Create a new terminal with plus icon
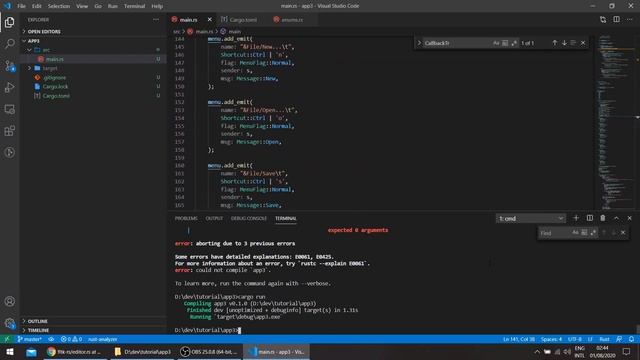 click(x=576, y=218)
